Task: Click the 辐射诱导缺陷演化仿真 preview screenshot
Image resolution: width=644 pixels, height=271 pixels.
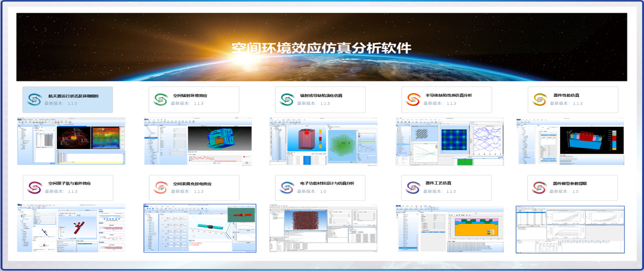Action: 324,142
